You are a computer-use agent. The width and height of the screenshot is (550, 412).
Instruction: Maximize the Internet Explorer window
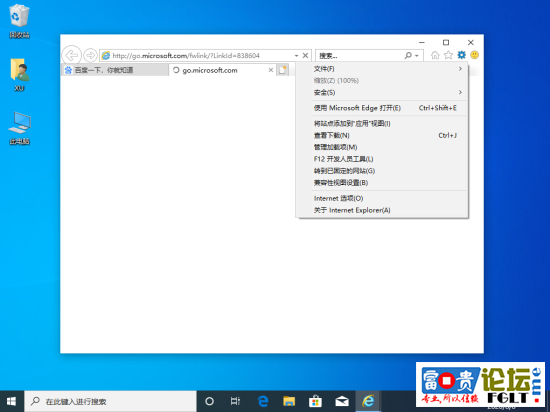[x=446, y=42]
